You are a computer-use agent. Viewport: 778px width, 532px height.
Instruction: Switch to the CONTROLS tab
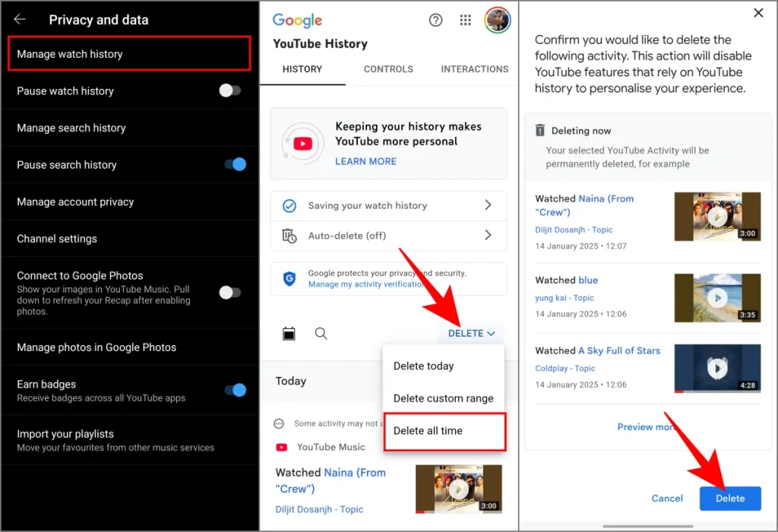[388, 69]
